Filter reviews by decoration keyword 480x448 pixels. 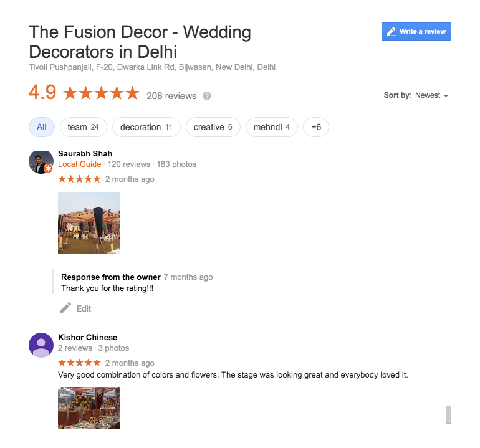[146, 127]
